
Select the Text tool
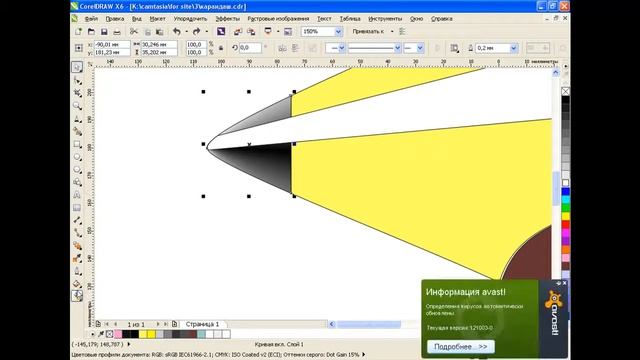[77, 195]
